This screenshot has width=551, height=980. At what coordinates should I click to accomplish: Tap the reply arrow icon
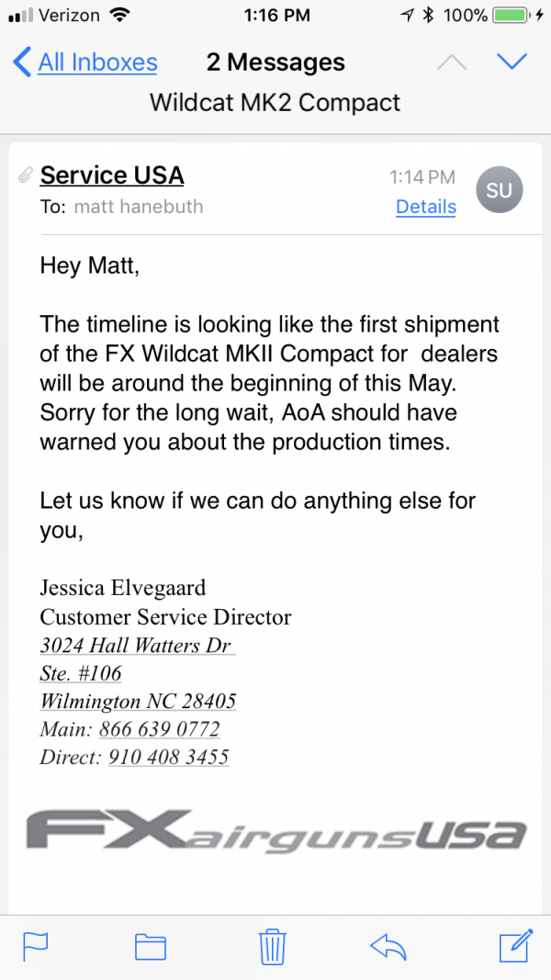[x=388, y=947]
